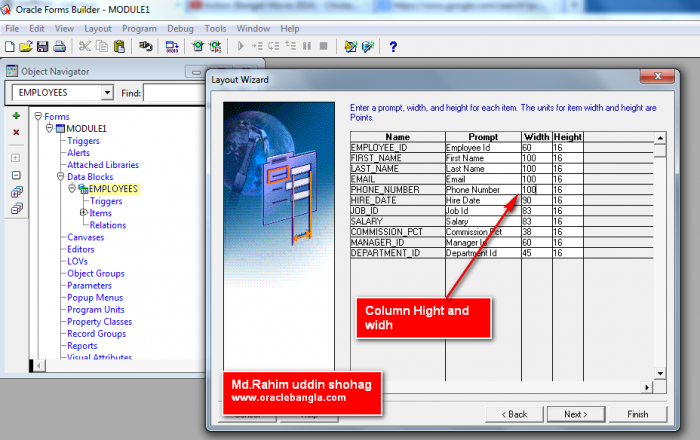Open the Debug menu
Image resolution: width=700 pixels, height=440 pixels.
pos(180,29)
